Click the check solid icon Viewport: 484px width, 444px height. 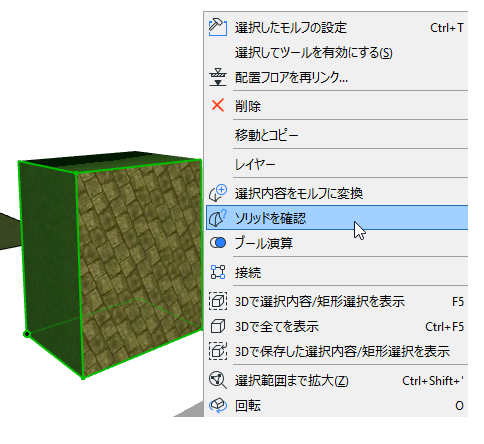click(218, 218)
